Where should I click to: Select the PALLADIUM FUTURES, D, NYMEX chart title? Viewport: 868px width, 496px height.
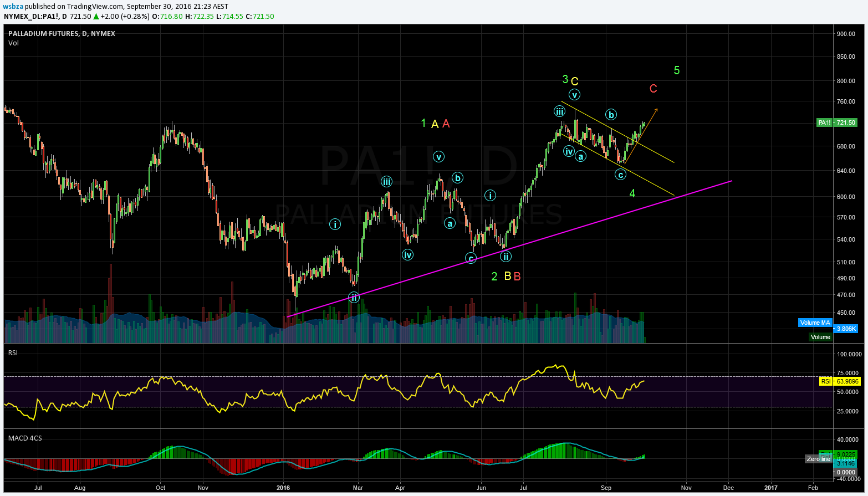tap(62, 33)
